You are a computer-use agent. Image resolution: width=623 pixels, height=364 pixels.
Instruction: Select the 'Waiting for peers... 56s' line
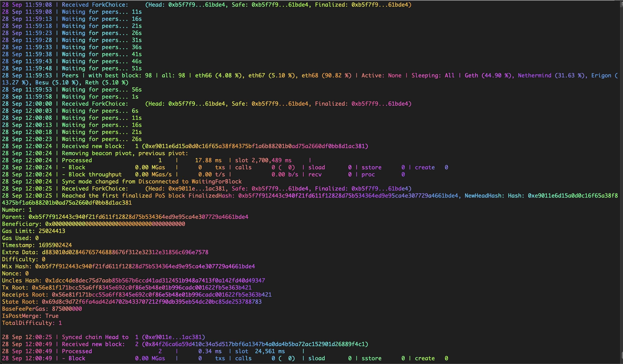pos(72,90)
